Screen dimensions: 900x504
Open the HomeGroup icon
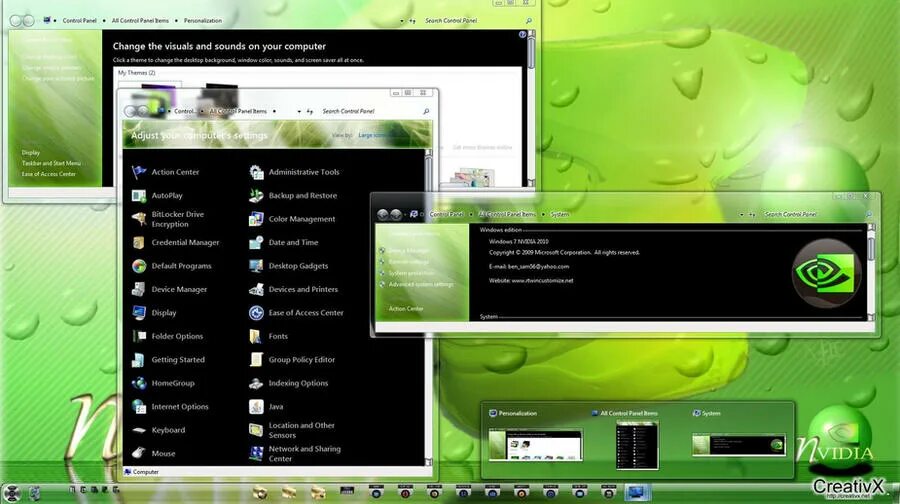pos(139,383)
